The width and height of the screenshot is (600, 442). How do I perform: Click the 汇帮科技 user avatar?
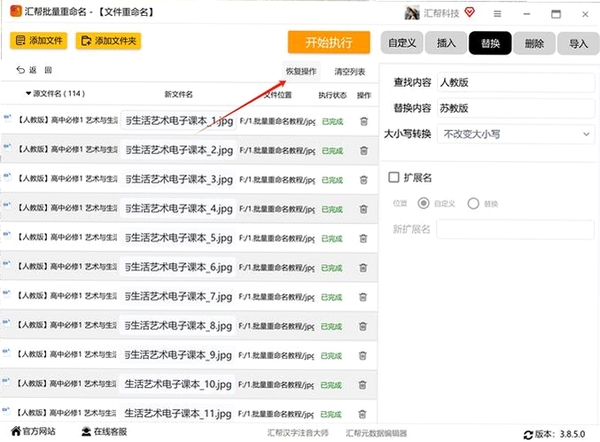pyautogui.click(x=412, y=13)
